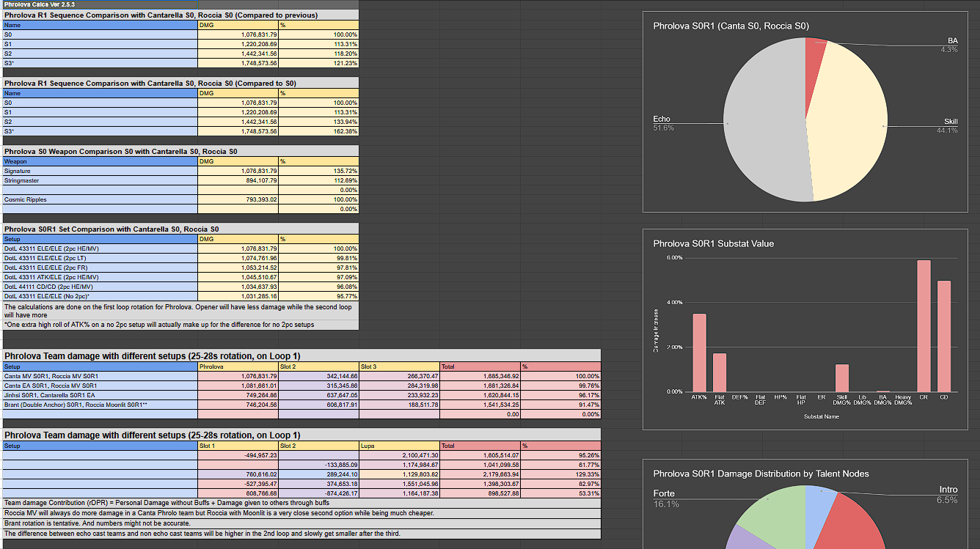Click the Slot 3 column header
Image resolution: width=980 pixels, height=549 pixels.
pos(399,366)
